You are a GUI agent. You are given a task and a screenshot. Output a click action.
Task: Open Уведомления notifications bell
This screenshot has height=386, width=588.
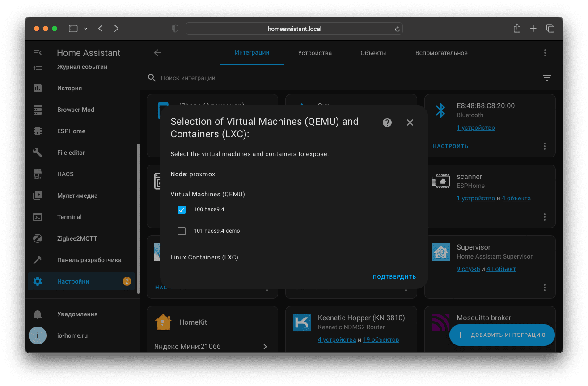coord(38,314)
